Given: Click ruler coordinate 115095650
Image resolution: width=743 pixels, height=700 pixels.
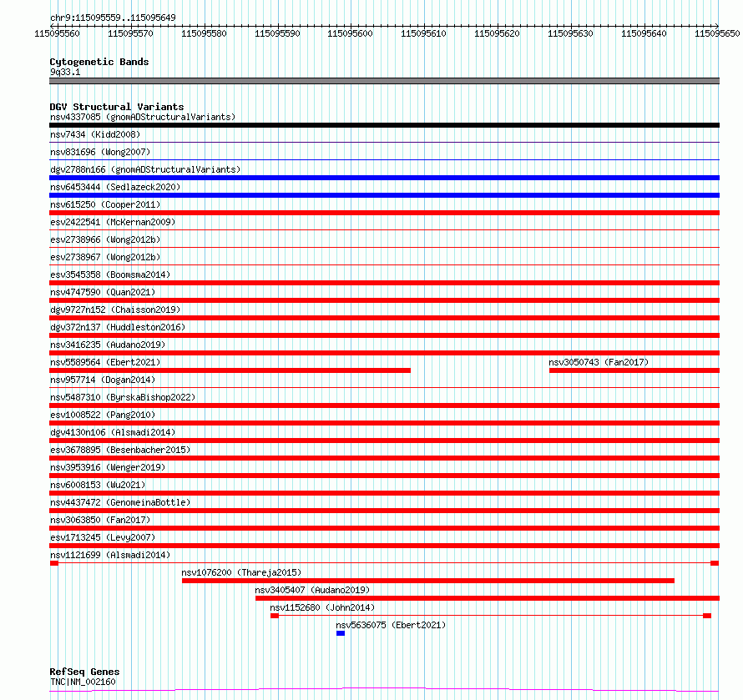Looking at the screenshot, I should pyautogui.click(x=717, y=33).
